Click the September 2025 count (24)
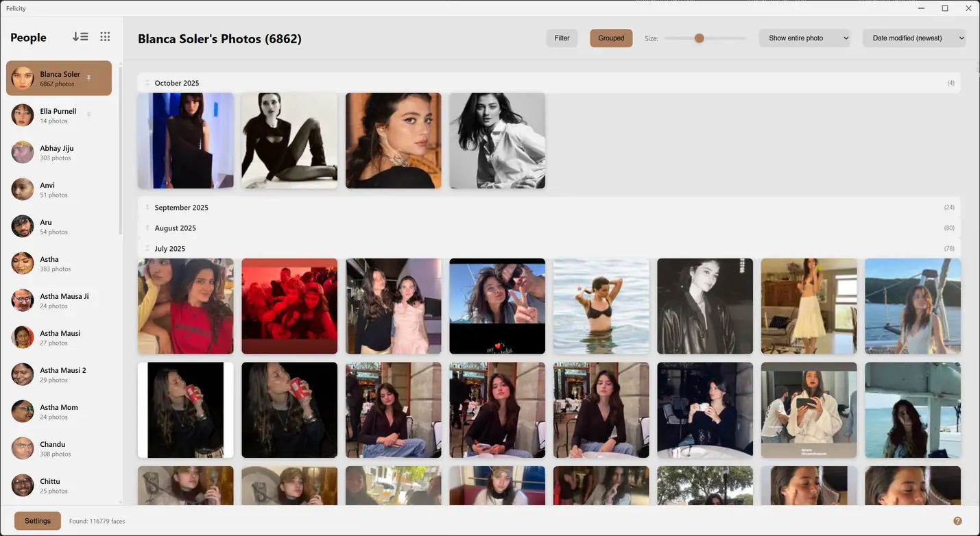The image size is (980, 536). pos(949,208)
